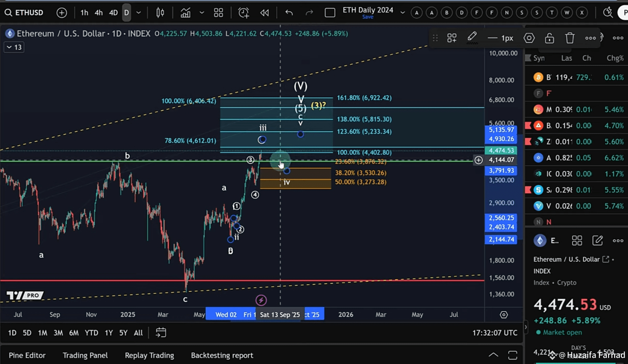628x364 pixels.
Task: Open the W circle shortcut in top toolbar
Action: pyautogui.click(x=567, y=13)
